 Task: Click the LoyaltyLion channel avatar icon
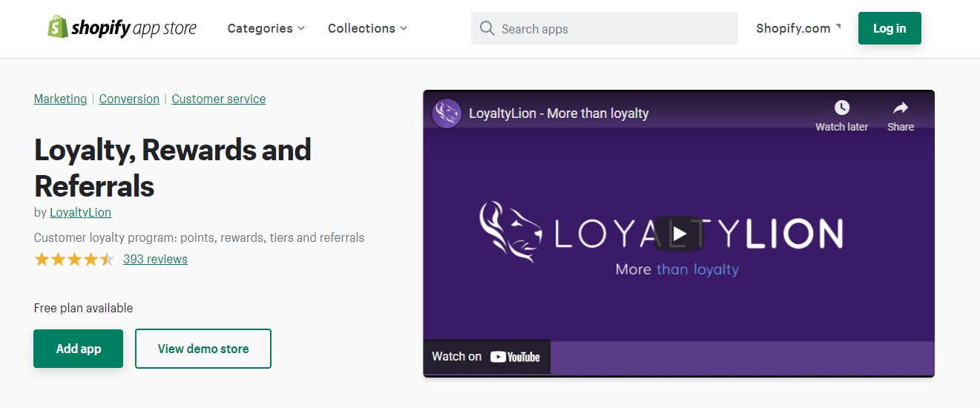pos(447,113)
